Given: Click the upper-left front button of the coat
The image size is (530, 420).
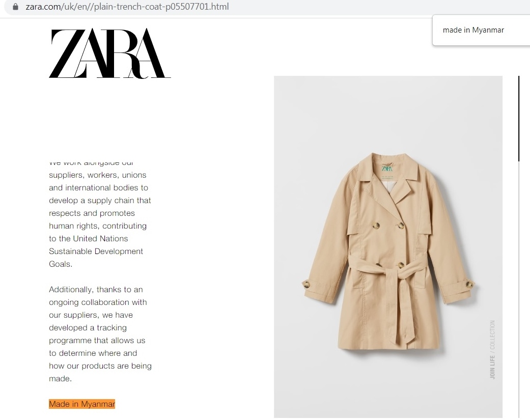Looking at the screenshot, I should (x=376, y=226).
